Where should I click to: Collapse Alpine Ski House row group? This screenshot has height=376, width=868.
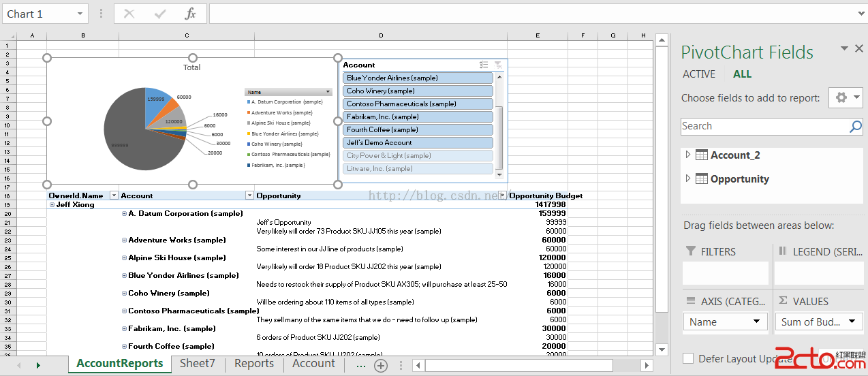(124, 257)
